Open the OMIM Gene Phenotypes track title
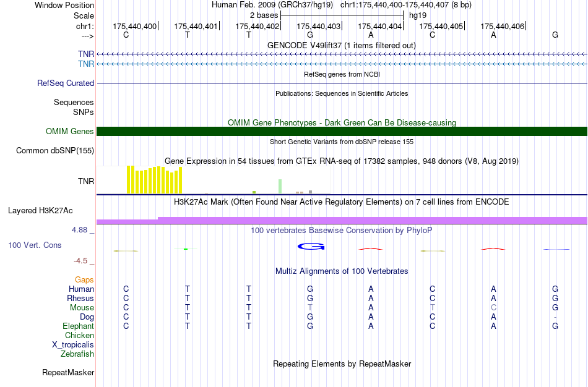This screenshot has width=588, height=387. pyautogui.click(x=342, y=122)
